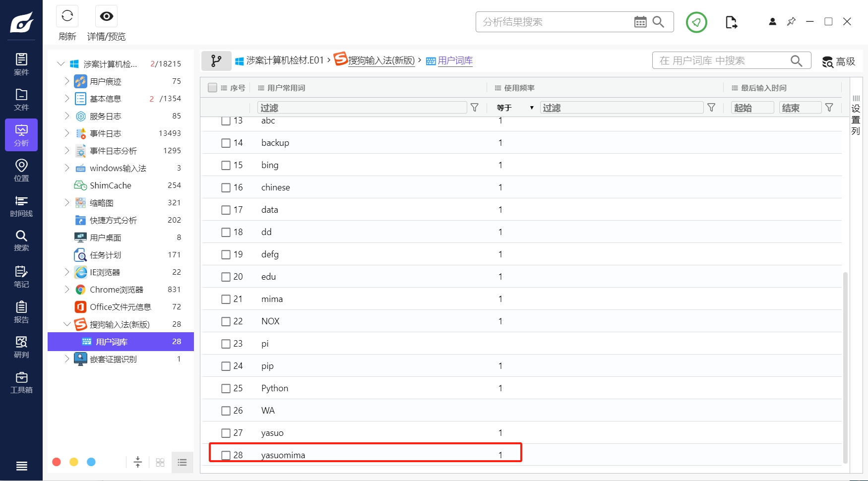868x481 pixels.
Task: Open the 位置 sidebar section
Action: point(21,170)
